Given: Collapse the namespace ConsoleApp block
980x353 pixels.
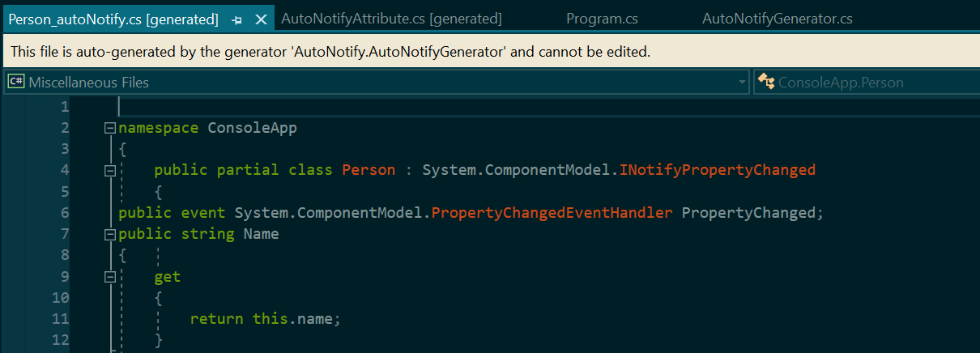Looking at the screenshot, I should coord(110,128).
